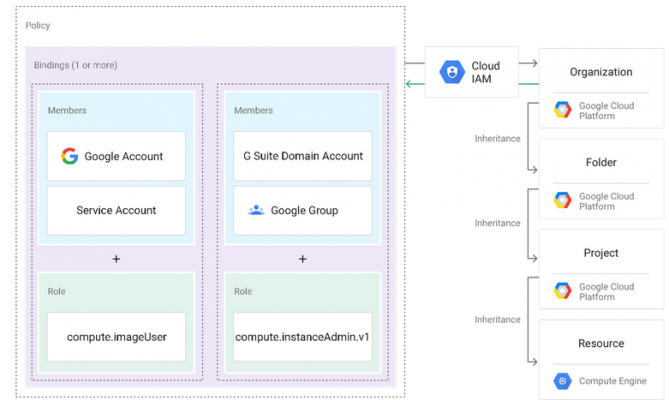Click the Cloud IAM label text
The width and height of the screenshot is (669, 400).
[x=486, y=72]
